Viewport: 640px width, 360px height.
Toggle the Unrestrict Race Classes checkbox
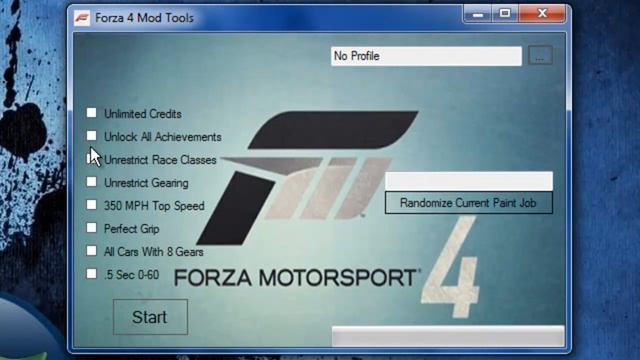click(91, 158)
